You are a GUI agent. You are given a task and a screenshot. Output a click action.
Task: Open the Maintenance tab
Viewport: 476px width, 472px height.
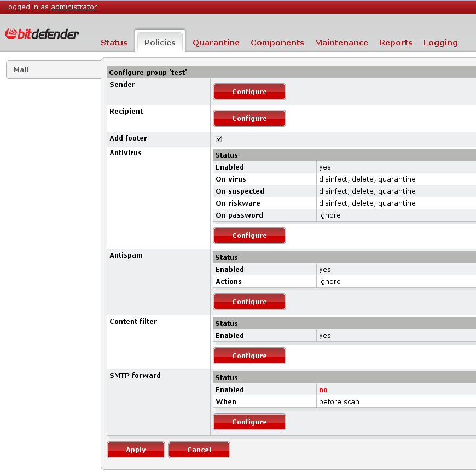point(341,43)
